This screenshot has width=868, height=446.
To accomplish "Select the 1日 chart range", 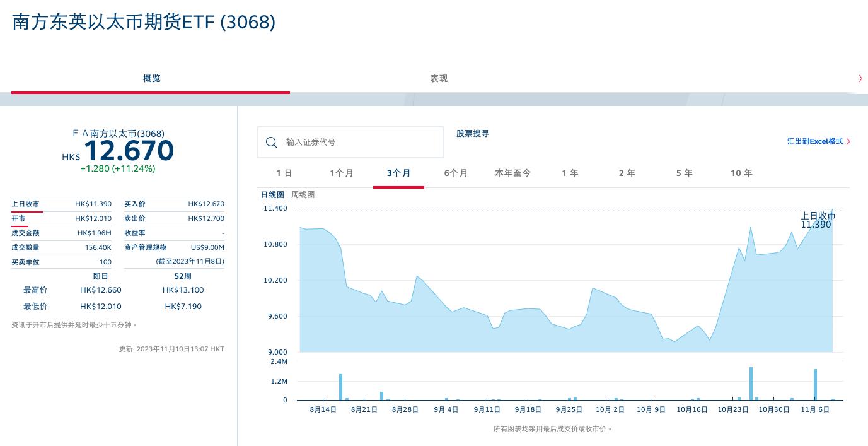I will [x=284, y=173].
